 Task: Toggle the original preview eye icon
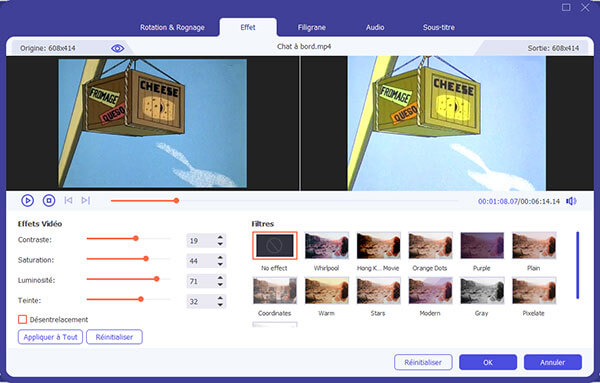pos(117,48)
